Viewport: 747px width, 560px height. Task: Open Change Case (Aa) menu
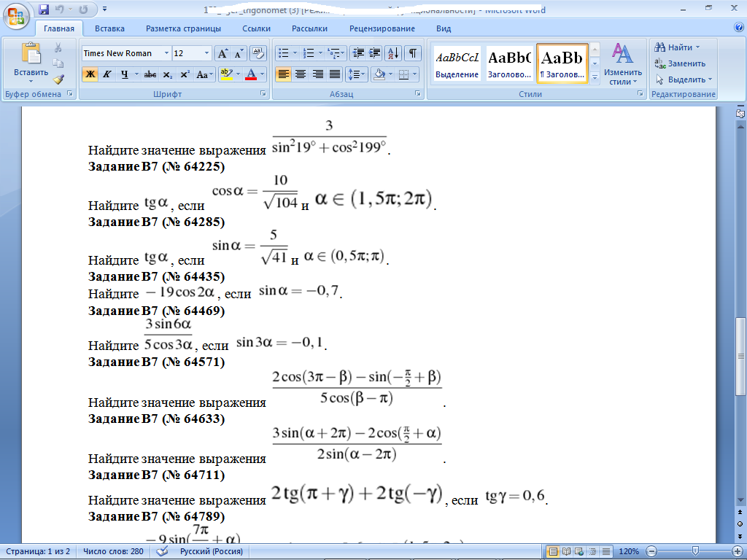204,74
